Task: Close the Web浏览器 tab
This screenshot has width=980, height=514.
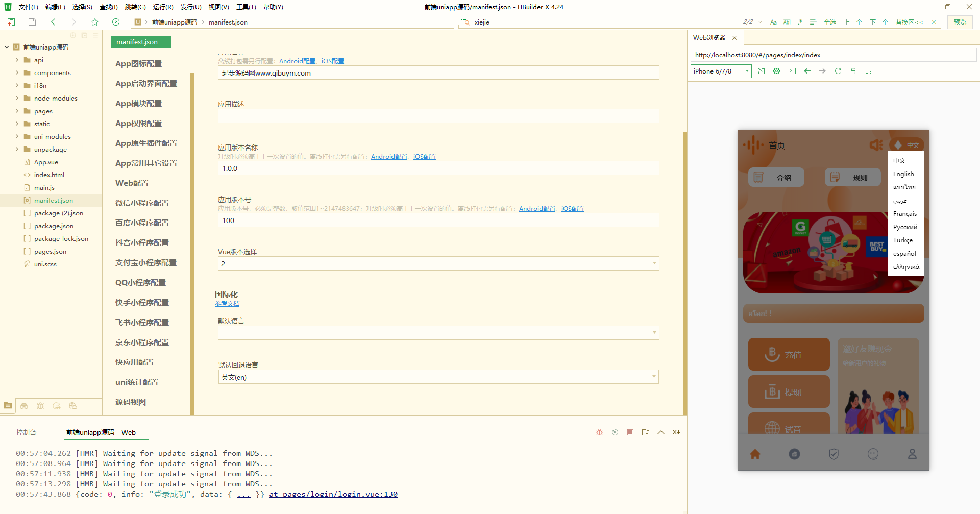Action: (x=734, y=38)
